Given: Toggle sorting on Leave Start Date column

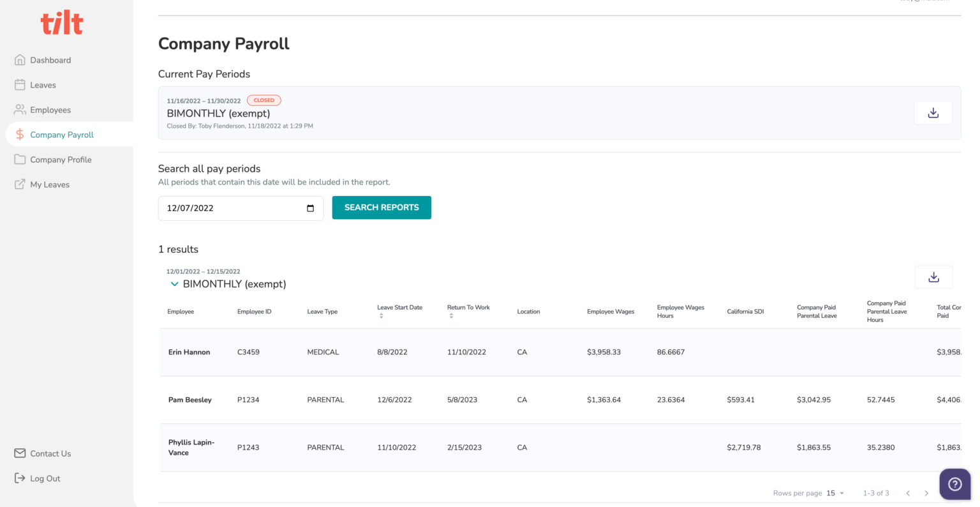Looking at the screenshot, I should click(381, 314).
